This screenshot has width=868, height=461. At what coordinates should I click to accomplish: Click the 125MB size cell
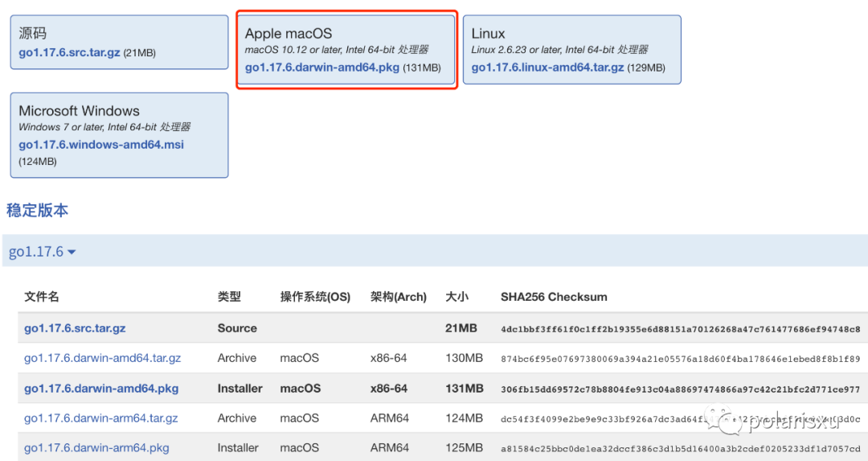(x=464, y=447)
